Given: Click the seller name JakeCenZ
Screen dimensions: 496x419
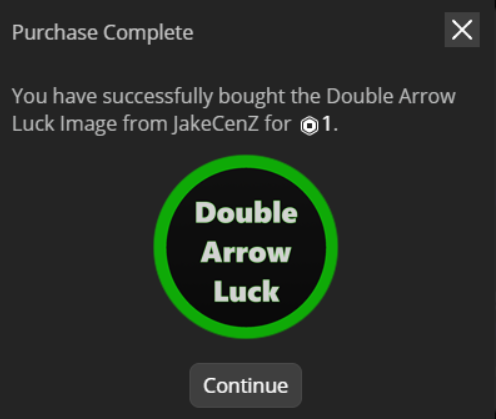Looking at the screenshot, I should [x=216, y=124].
